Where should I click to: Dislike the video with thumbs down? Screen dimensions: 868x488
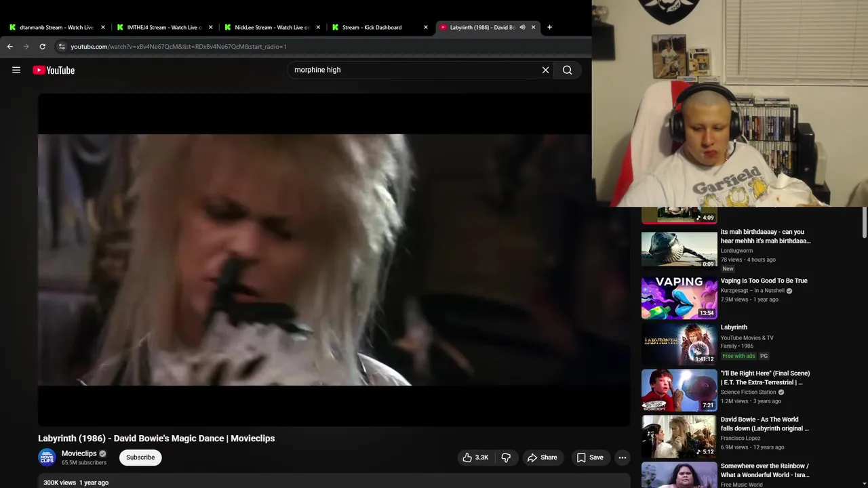pos(506,457)
